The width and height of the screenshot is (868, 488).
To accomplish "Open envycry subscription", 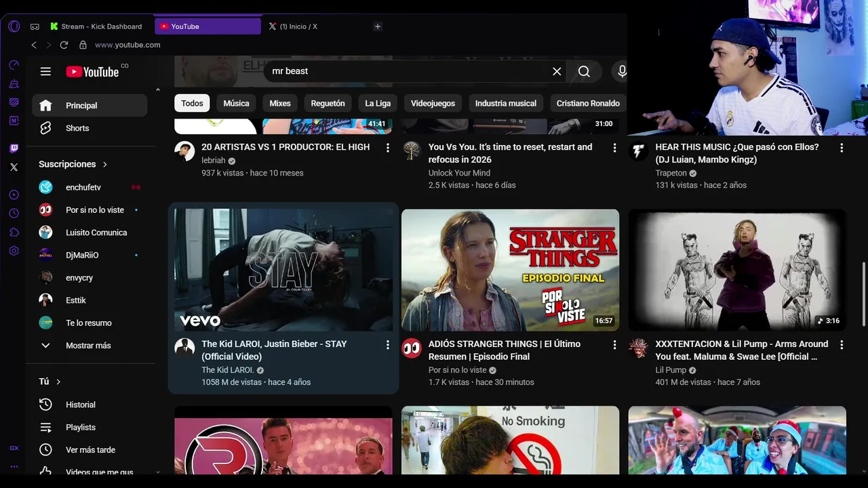I will click(90, 278).
